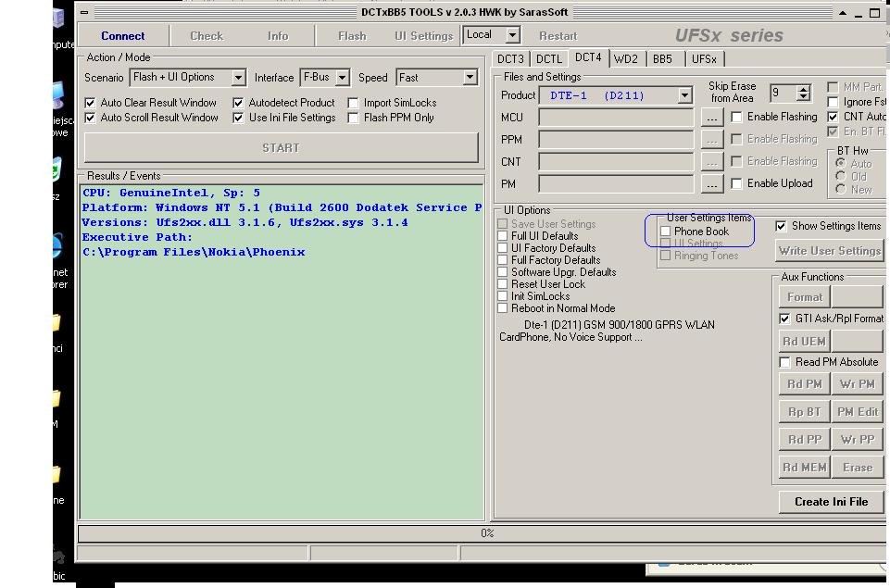Toggle Auto Scroll Result Window

(x=90, y=118)
